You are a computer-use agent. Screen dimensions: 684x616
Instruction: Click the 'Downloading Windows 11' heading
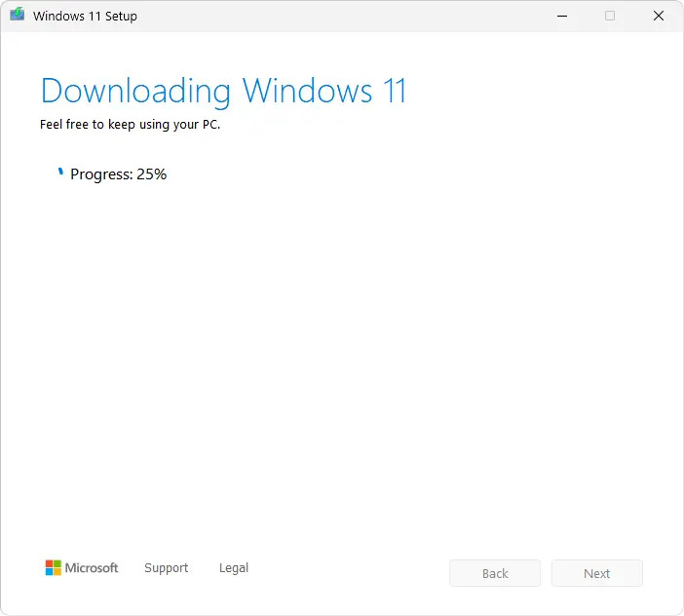coord(223,92)
